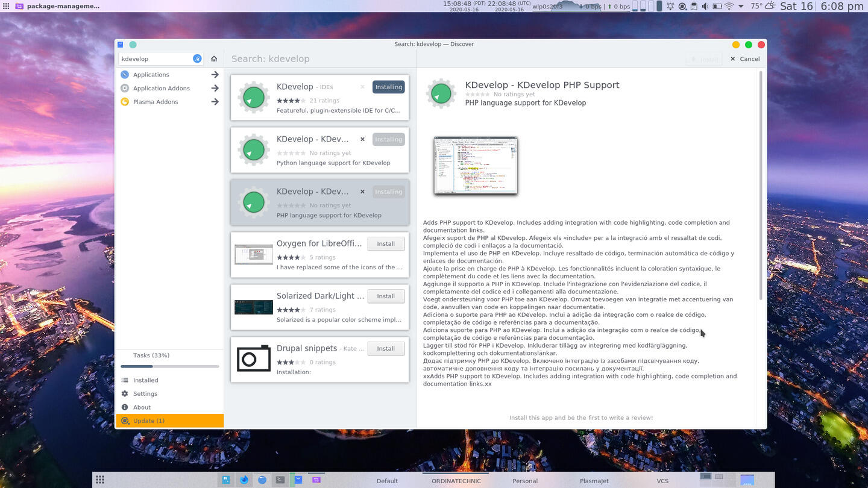Click package-management task in top panel
This screenshot has height=488, width=868.
[57, 6]
